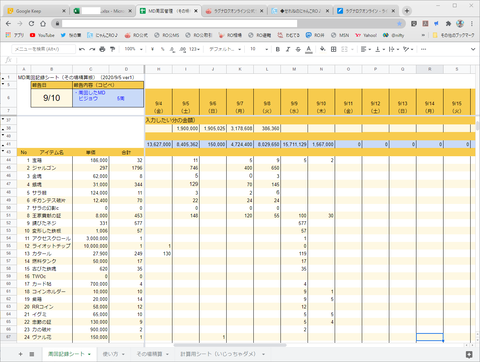Redo action using the toolbar redo arrow

(92, 49)
